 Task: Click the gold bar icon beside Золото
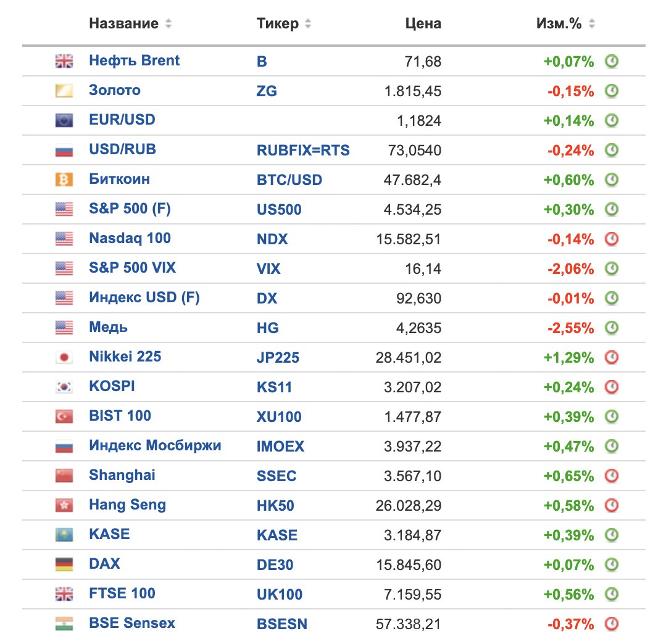(x=64, y=91)
